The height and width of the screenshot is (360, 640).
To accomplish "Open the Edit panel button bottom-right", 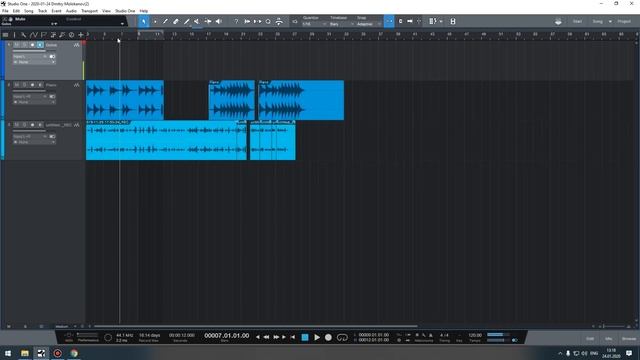I will (x=590, y=338).
